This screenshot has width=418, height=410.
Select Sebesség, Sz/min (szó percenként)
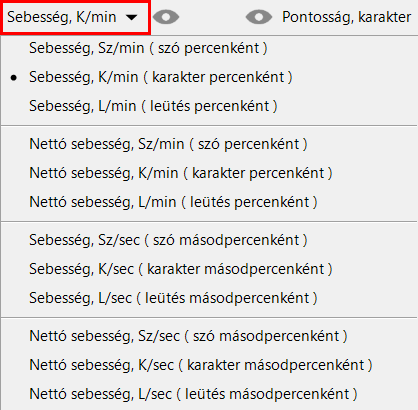(209, 48)
